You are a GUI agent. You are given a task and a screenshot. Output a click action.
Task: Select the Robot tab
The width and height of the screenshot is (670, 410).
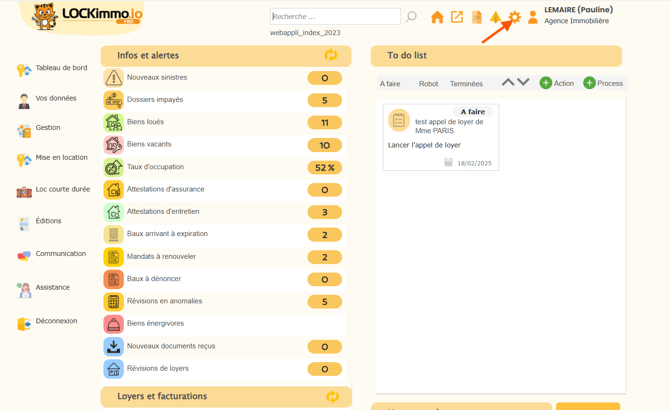point(428,84)
